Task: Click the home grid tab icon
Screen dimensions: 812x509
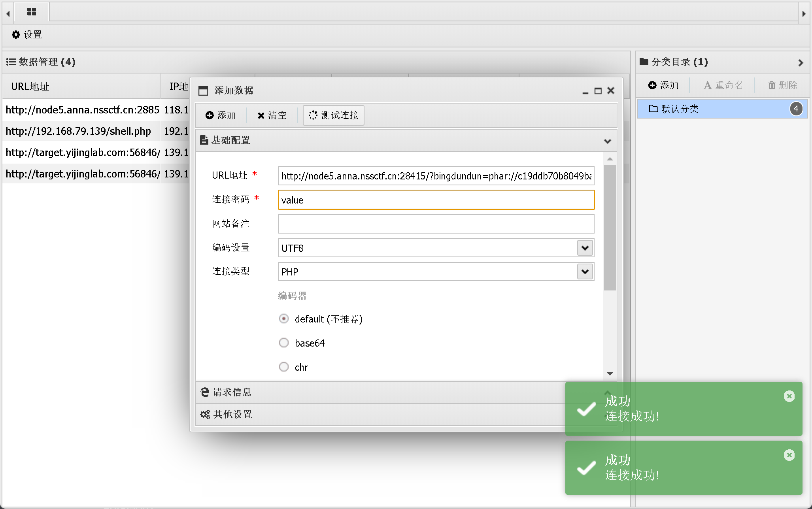Action: (x=32, y=12)
